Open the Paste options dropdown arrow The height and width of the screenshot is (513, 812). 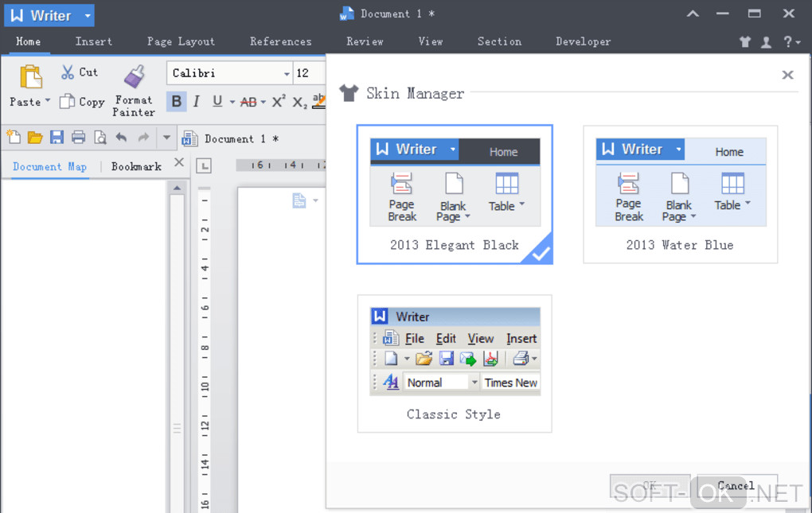tap(48, 100)
